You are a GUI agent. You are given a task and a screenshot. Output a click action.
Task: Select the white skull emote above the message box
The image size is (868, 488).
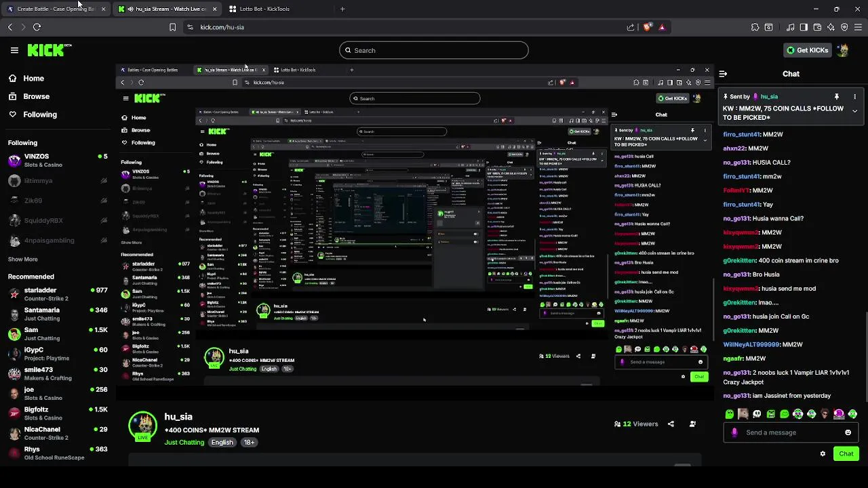pyautogui.click(x=757, y=413)
